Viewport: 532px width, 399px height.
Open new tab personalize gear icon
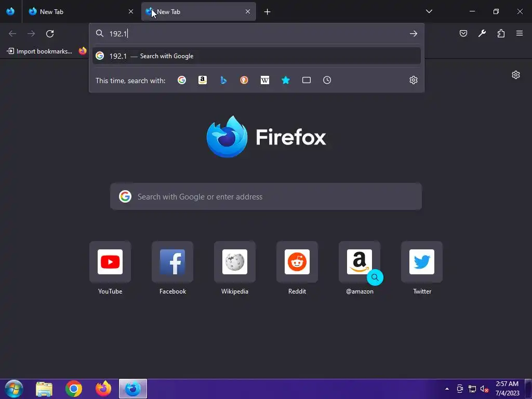click(x=516, y=75)
